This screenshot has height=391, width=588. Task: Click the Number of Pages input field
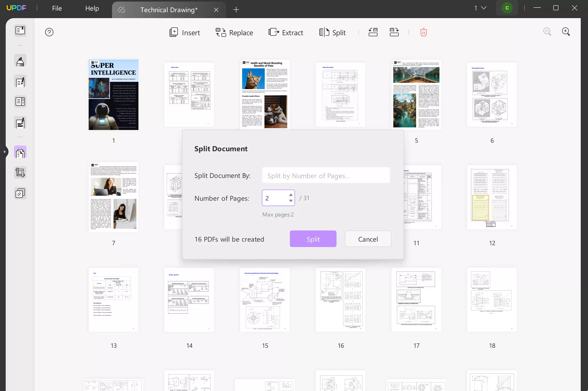point(278,198)
